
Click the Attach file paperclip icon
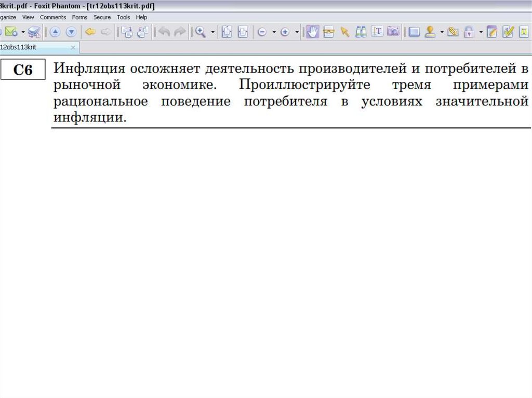453,32
